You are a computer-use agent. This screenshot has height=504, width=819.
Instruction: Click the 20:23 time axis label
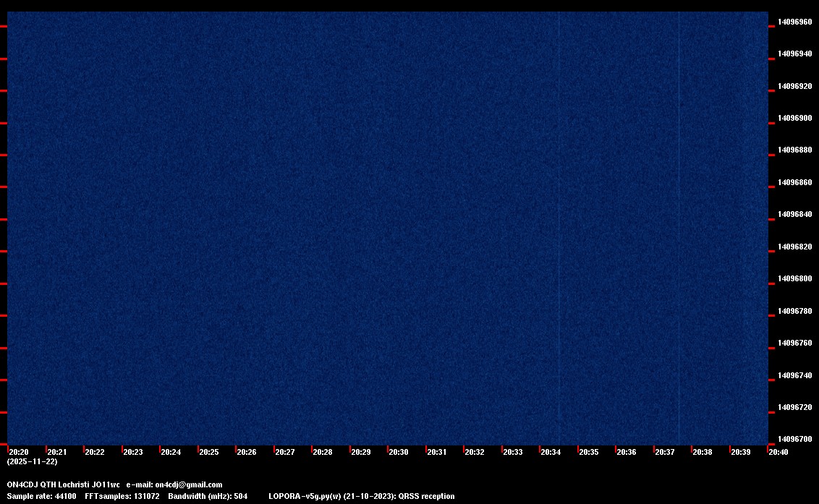[x=132, y=452]
